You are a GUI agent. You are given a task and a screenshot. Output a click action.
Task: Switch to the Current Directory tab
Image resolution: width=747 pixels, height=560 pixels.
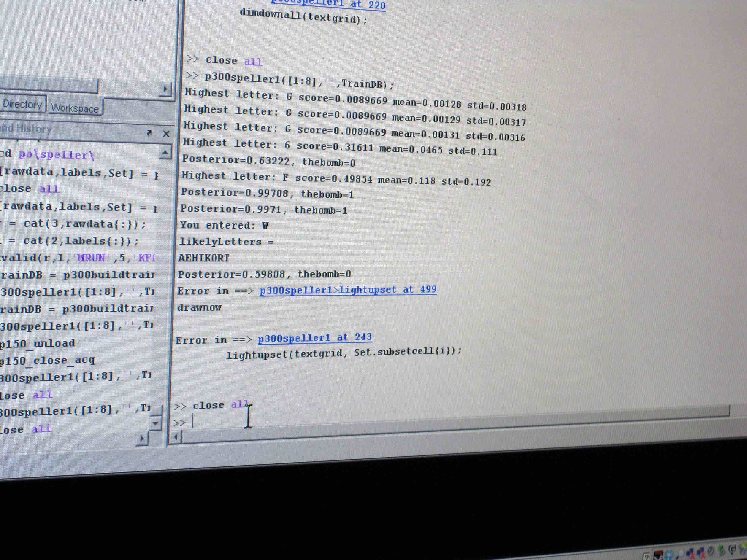tap(22, 104)
